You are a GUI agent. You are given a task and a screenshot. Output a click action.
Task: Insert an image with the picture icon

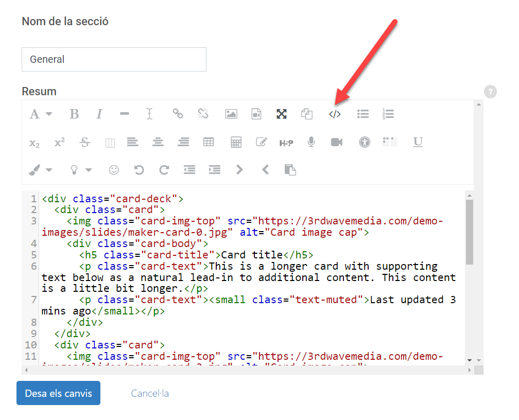coord(231,114)
